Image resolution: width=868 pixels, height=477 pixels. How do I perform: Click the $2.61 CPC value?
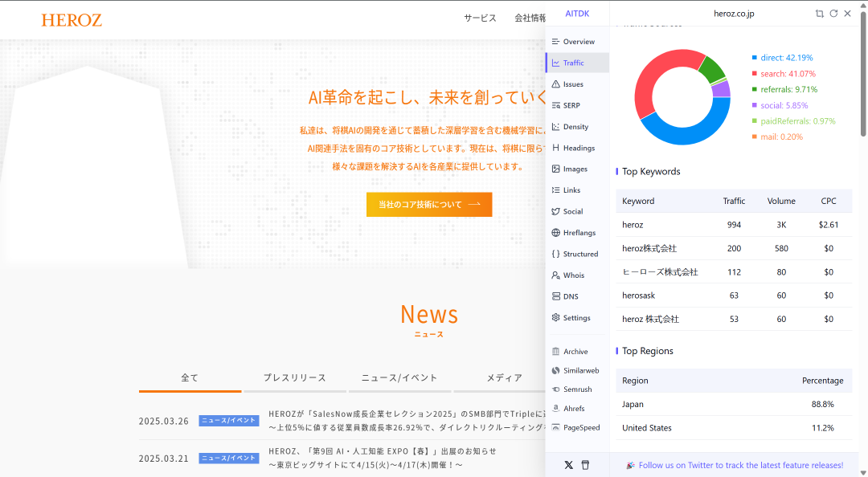tap(828, 225)
